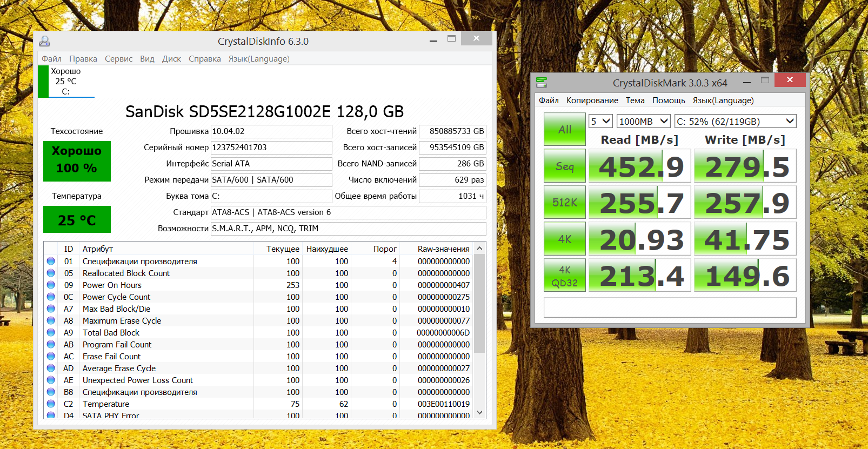Start the 512K benchmark test
The height and width of the screenshot is (449, 868).
click(x=565, y=202)
